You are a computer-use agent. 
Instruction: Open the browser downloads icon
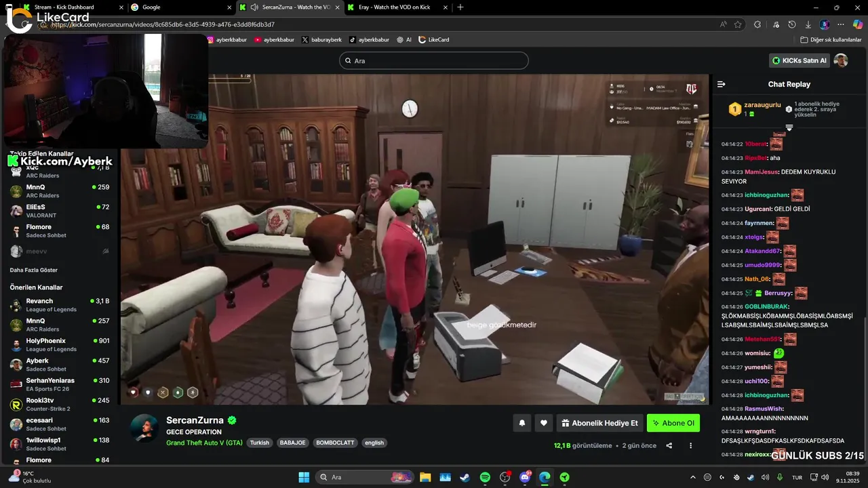(808, 24)
